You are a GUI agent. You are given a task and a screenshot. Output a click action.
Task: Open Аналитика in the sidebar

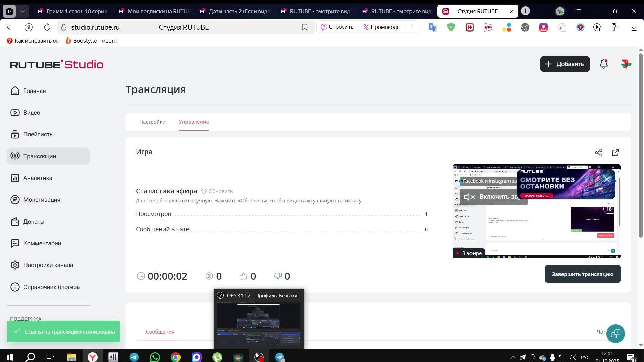[x=38, y=178]
